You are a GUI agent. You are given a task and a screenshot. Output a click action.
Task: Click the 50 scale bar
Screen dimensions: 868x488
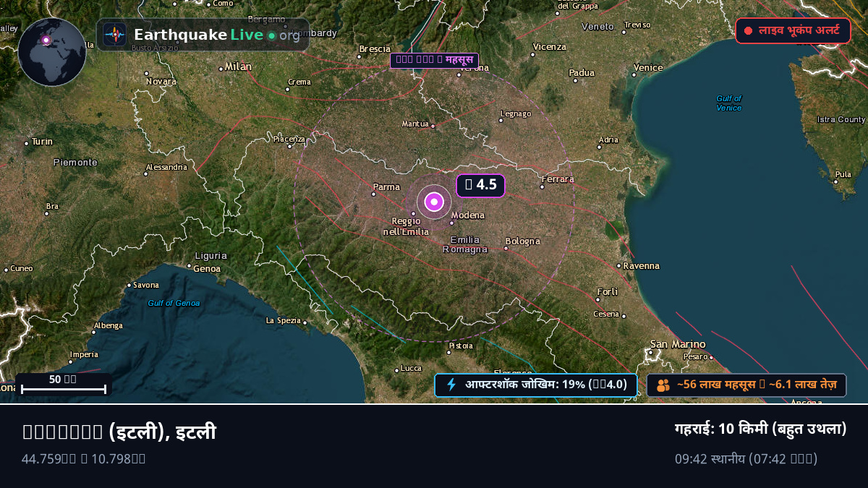[64, 384]
